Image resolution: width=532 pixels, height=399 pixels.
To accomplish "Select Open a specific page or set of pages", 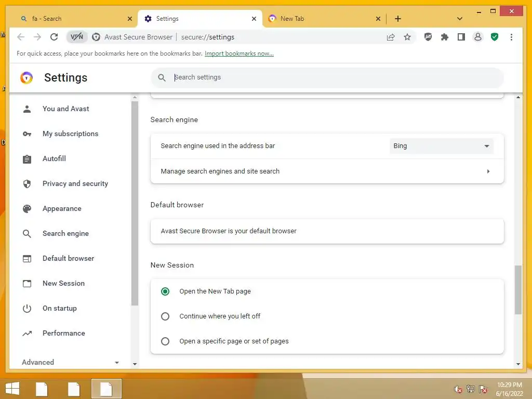I will click(x=165, y=341).
